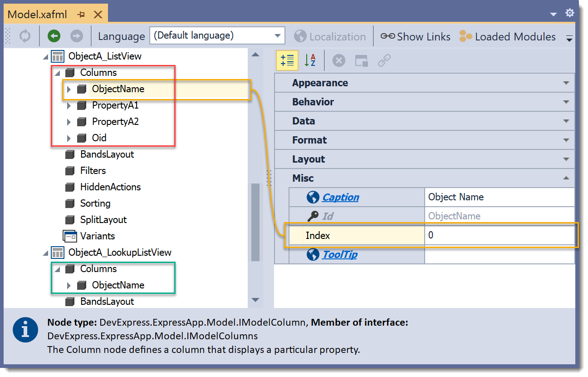Image resolution: width=588 pixels, height=377 pixels.
Task: Collapse the Misc category in the properties grid
Action: [566, 178]
